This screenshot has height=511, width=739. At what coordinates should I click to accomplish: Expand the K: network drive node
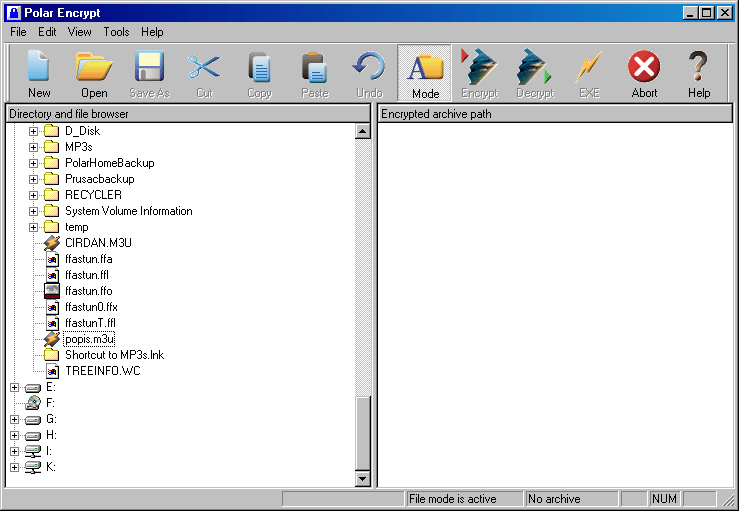14,468
